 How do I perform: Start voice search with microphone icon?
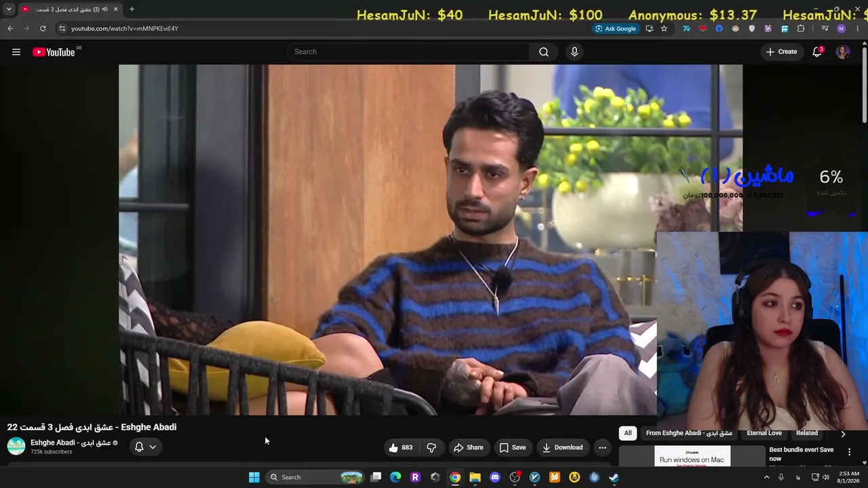pyautogui.click(x=574, y=52)
